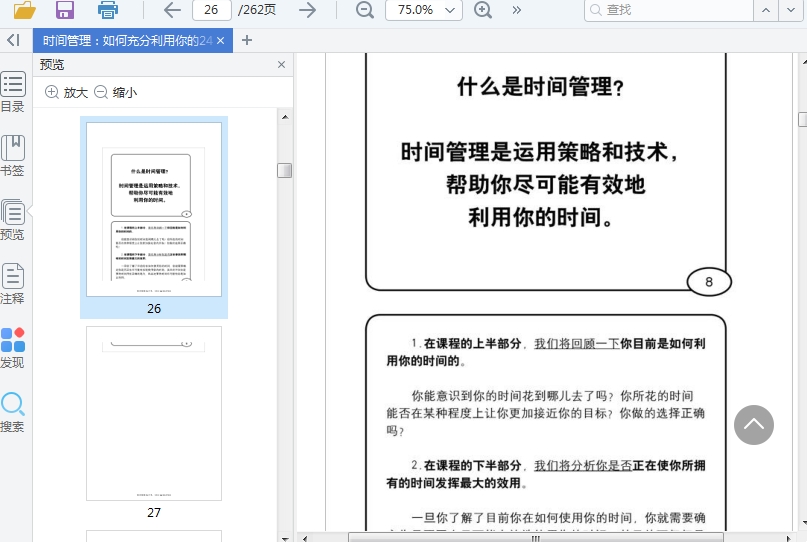Click the save disk icon

(x=65, y=10)
